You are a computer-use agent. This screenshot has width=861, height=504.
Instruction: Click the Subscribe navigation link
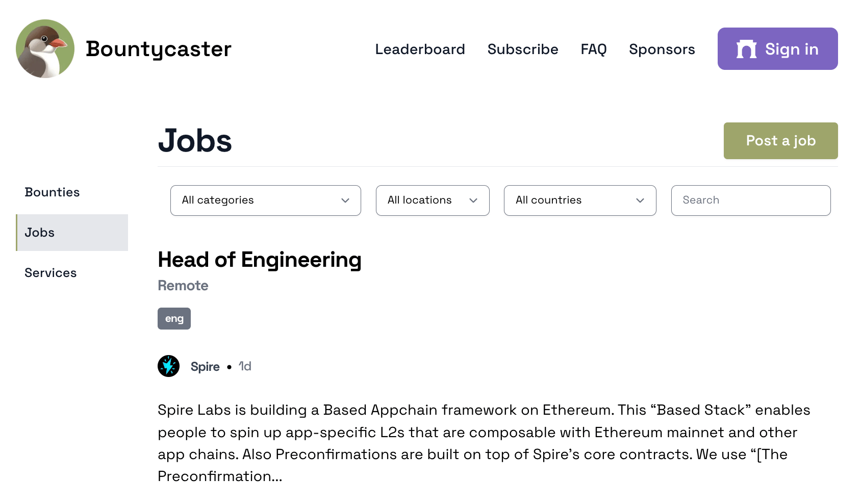click(x=523, y=49)
